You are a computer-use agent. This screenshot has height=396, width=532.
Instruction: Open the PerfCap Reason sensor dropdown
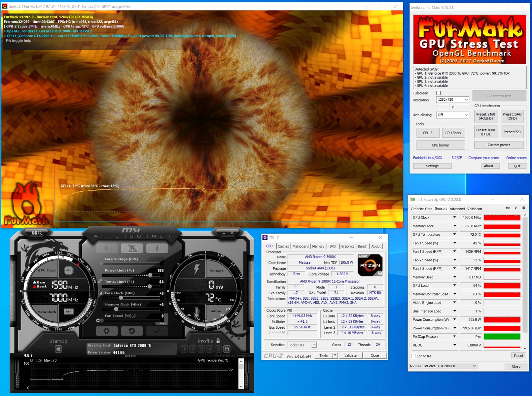[454, 337]
